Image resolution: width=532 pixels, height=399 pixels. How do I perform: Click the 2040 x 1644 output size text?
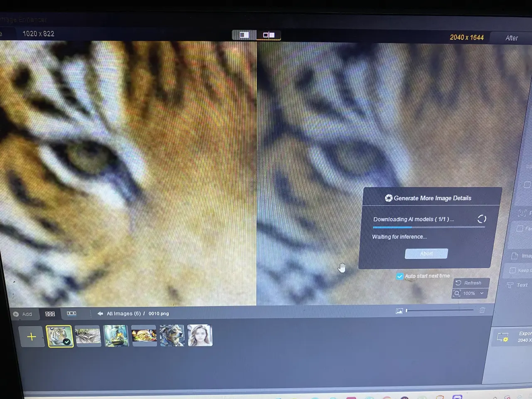coord(467,37)
